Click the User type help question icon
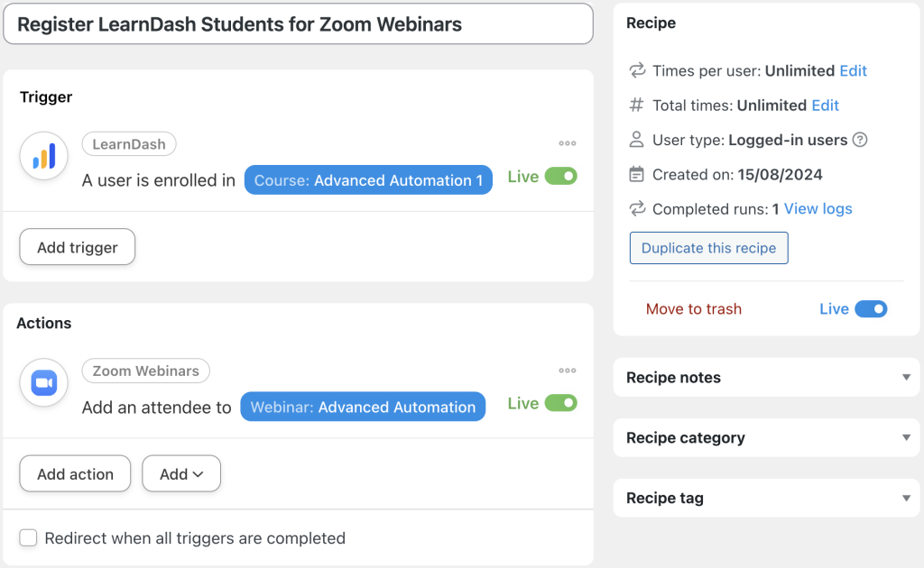Screen dimensions: 924x568 [860, 140]
